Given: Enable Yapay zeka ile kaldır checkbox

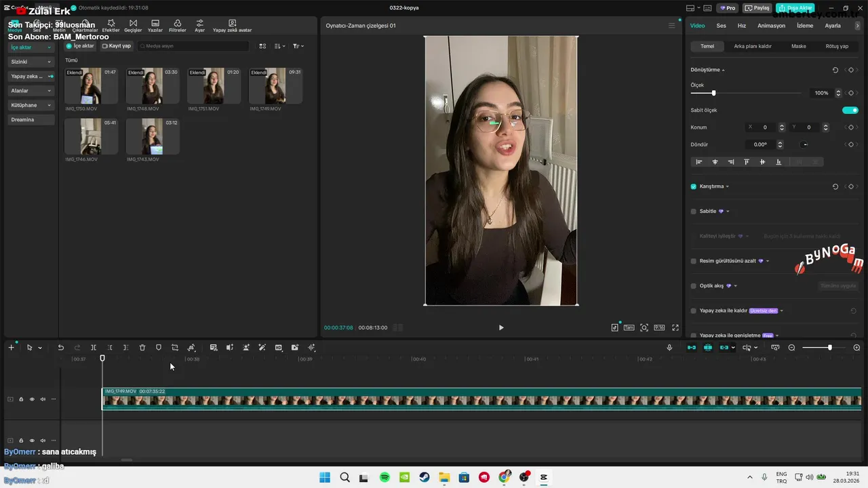Looking at the screenshot, I should tap(694, 310).
